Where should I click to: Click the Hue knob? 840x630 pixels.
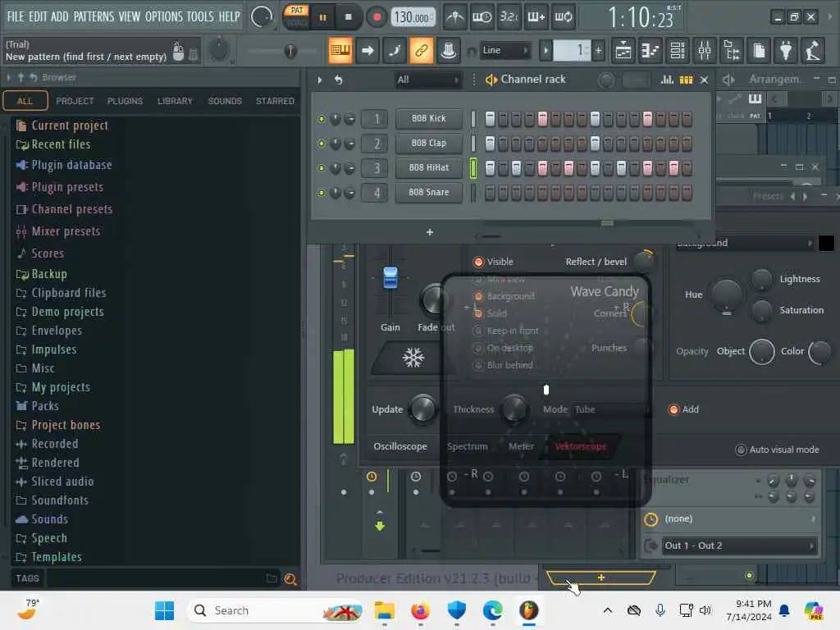coord(727,295)
